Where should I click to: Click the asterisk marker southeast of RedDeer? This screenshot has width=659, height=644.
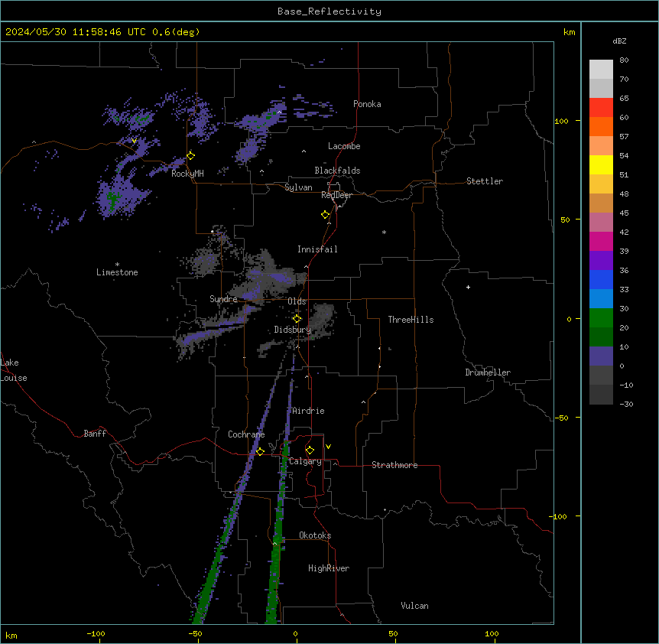click(384, 233)
